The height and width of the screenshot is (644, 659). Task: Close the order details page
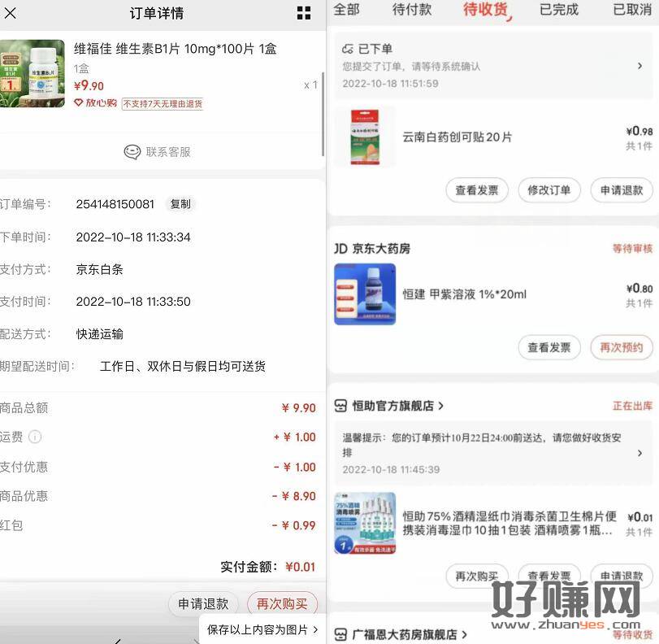[10, 13]
